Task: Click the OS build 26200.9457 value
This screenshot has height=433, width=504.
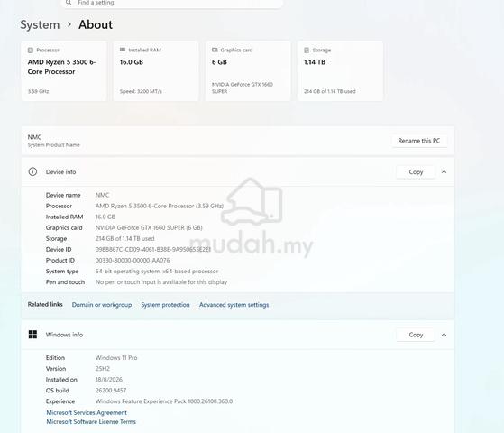Action: click(x=111, y=391)
